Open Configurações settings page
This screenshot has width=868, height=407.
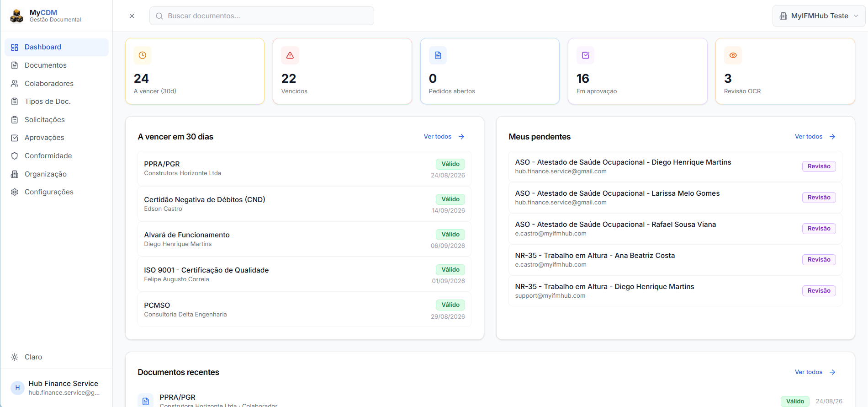pos(57,192)
